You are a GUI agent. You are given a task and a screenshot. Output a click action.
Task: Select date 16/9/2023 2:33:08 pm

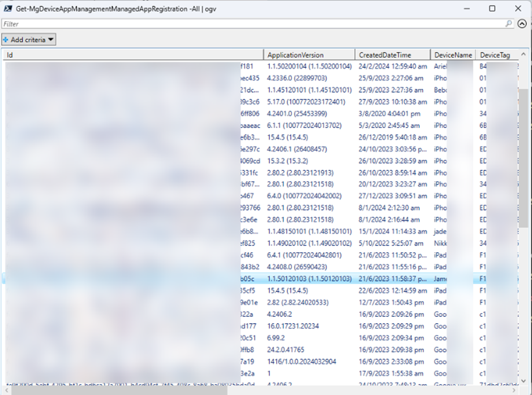[391, 362]
